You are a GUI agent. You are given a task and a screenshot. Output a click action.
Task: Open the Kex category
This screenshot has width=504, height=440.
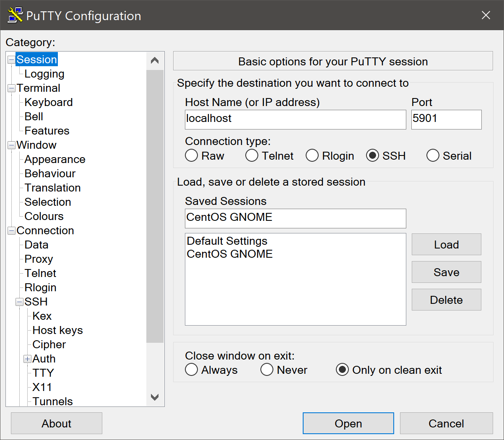tap(42, 316)
